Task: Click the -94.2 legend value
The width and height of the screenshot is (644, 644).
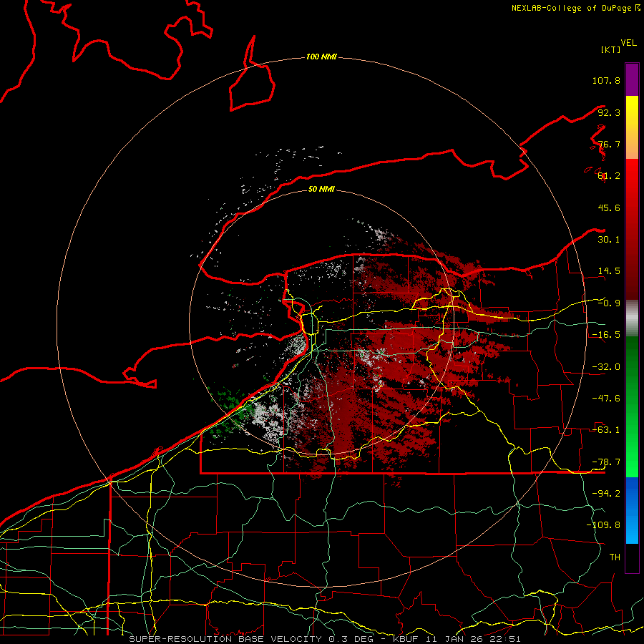Action: (606, 494)
